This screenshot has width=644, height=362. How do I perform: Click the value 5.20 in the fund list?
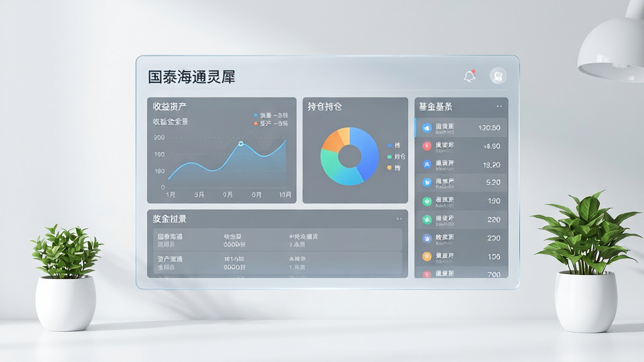493,182
